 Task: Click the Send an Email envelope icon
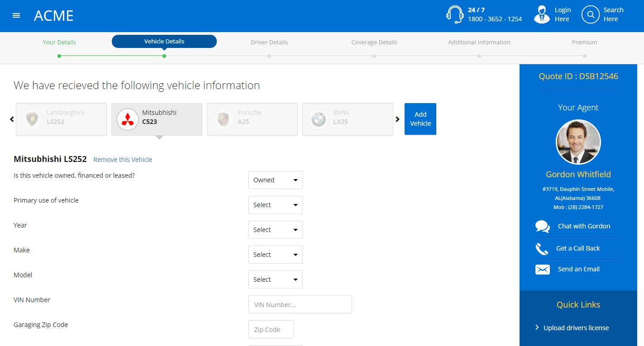[542, 270]
